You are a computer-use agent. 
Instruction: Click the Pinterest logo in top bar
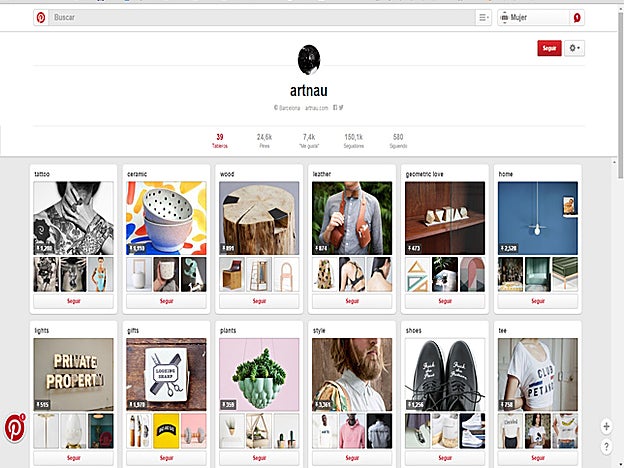tap(40, 18)
